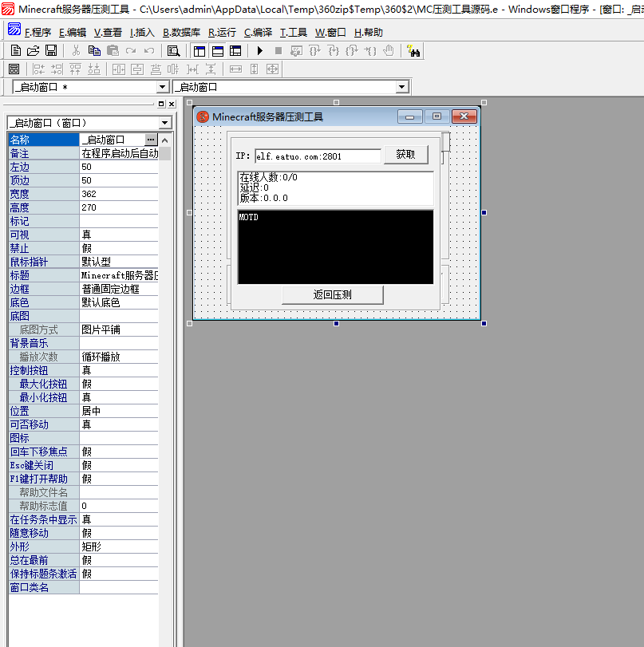Click the 获取 button in form

tap(406, 154)
